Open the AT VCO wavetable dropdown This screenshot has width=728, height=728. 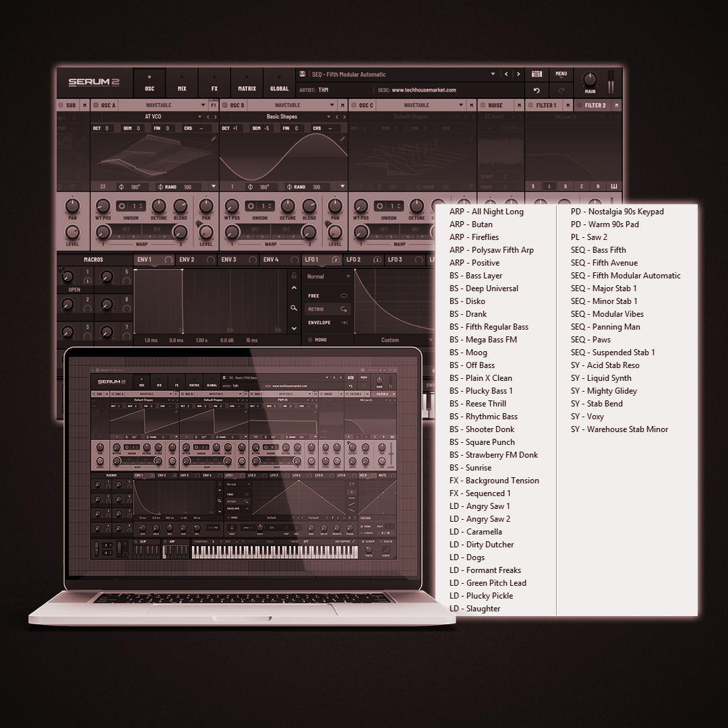coord(154,117)
